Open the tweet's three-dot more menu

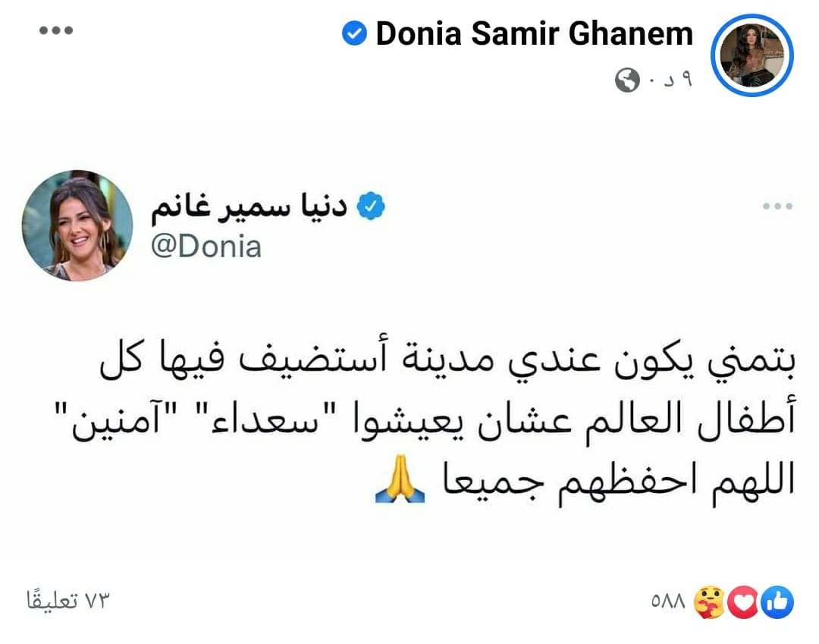coord(777,206)
